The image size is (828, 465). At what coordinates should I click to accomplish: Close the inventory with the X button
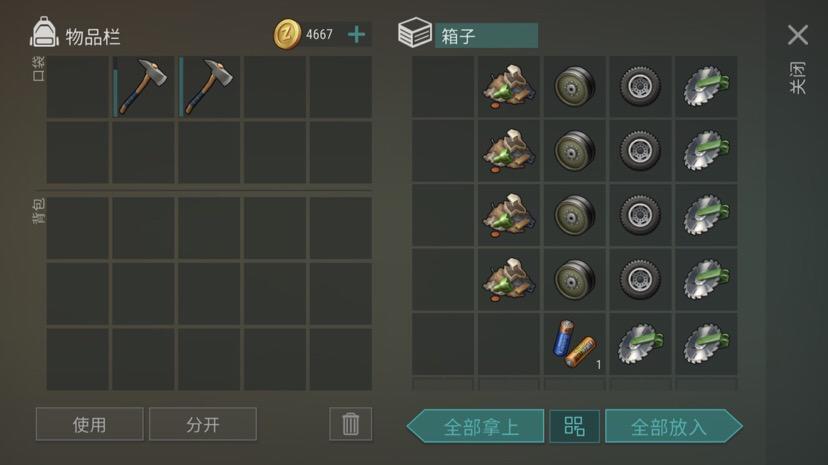(x=797, y=35)
